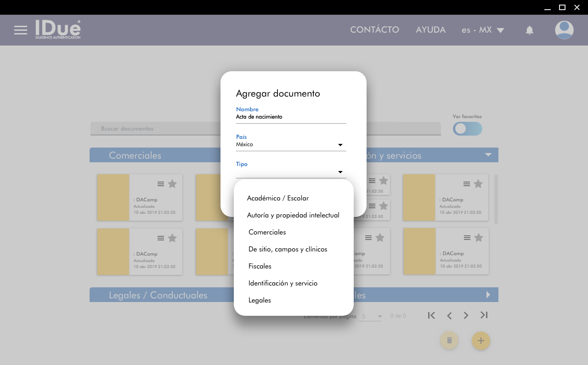Go to the first page of results
The height and width of the screenshot is (365, 588).
click(431, 315)
